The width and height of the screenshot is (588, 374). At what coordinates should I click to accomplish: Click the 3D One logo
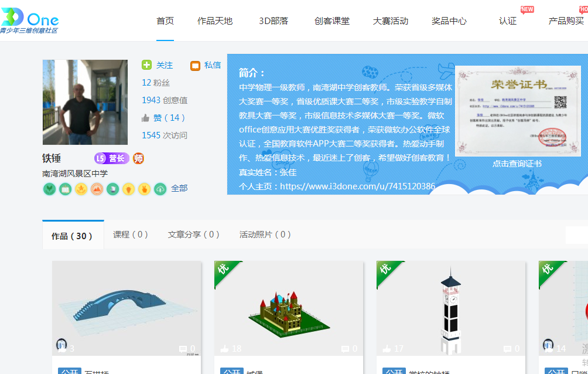[x=29, y=21]
